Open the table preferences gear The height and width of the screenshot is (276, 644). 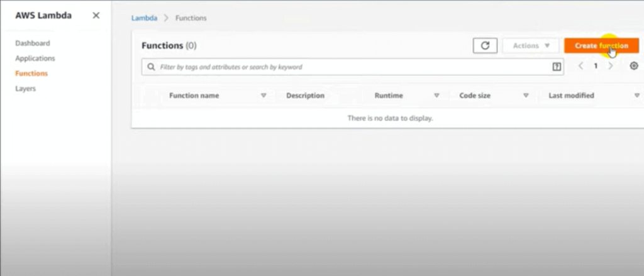click(x=634, y=66)
